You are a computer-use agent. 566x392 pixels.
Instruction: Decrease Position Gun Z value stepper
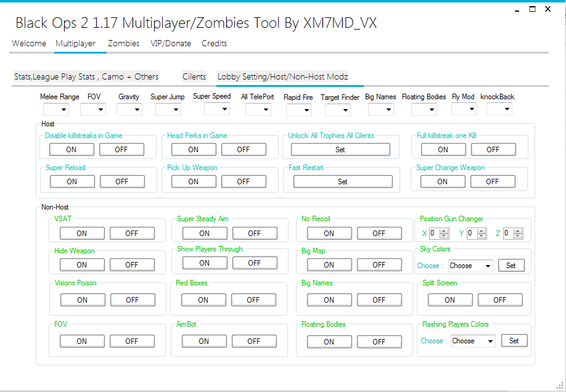(518, 236)
